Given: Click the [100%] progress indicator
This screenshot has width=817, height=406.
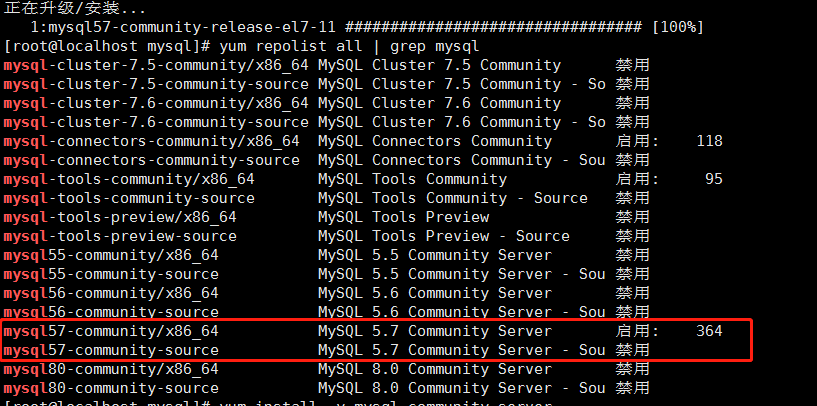Looking at the screenshot, I should (x=677, y=27).
